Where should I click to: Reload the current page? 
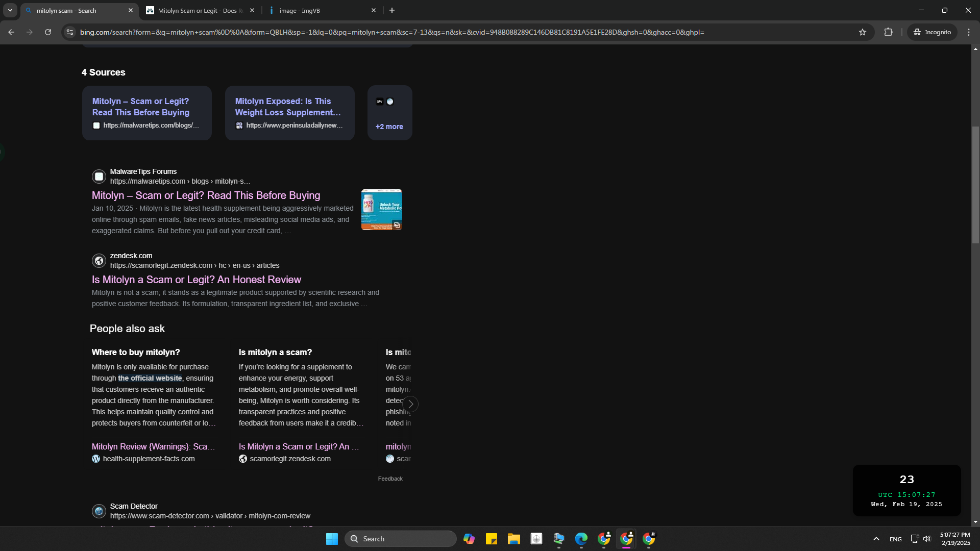tap(48, 32)
